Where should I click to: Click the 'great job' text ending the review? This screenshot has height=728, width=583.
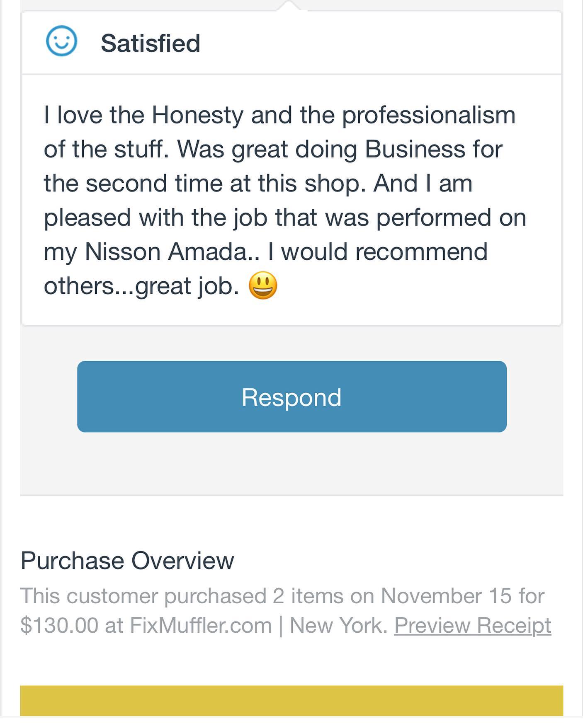(x=187, y=286)
